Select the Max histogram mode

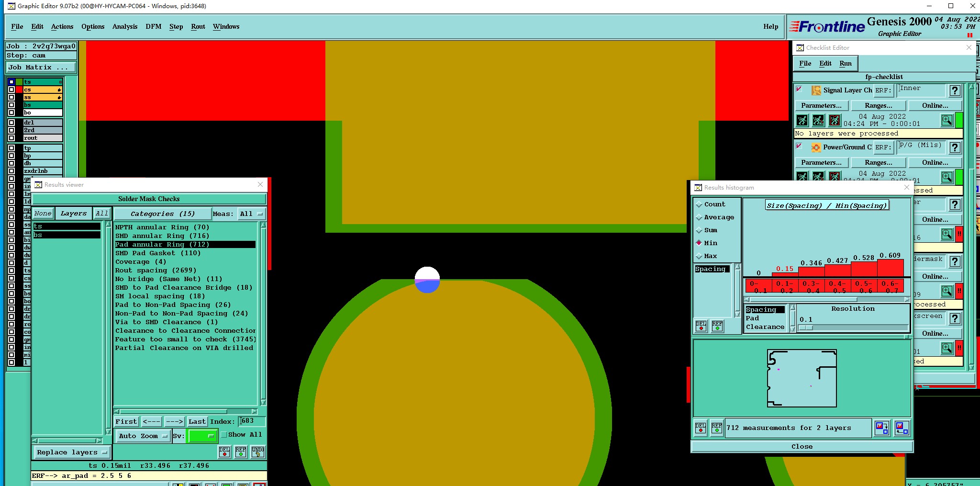(x=699, y=256)
